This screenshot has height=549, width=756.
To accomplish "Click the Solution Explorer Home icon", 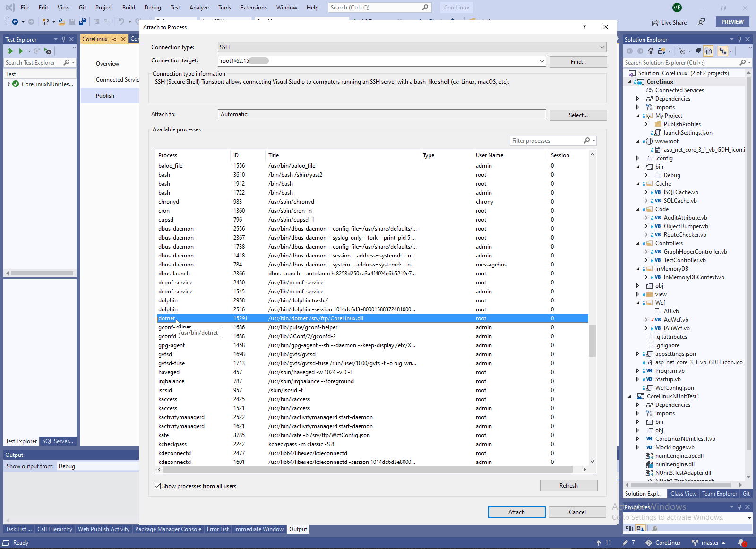I will [x=651, y=51].
